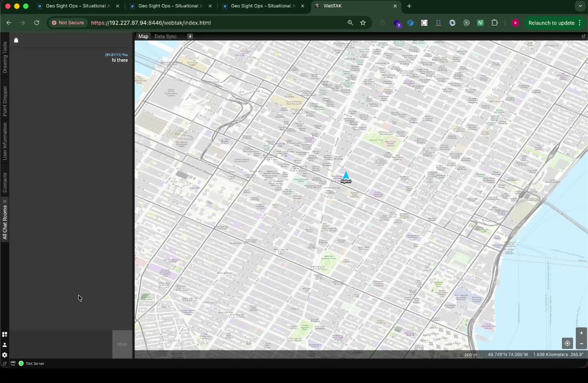Click the TAK Server status label
The width and height of the screenshot is (588, 383).
(x=35, y=363)
